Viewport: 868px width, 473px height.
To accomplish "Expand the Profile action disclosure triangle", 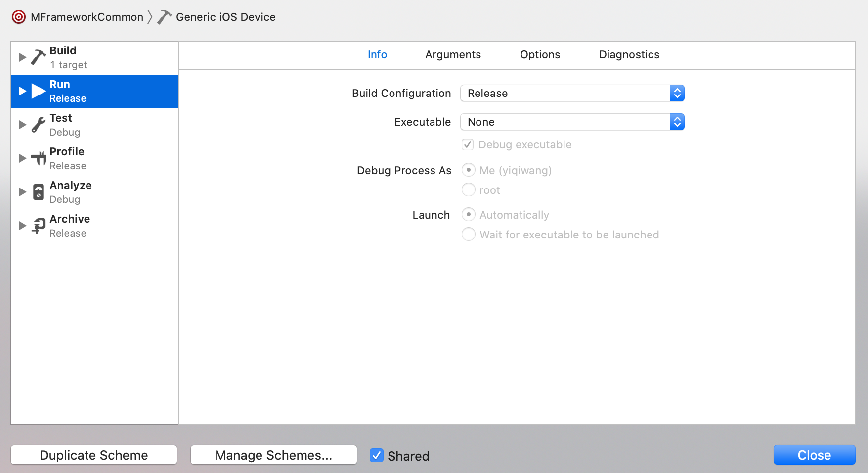I will (x=22, y=158).
